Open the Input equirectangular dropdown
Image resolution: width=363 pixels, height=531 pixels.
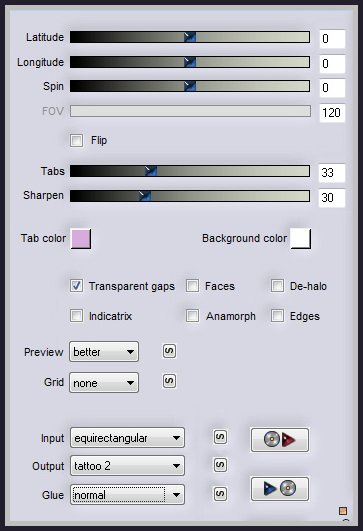pyautogui.click(x=127, y=438)
